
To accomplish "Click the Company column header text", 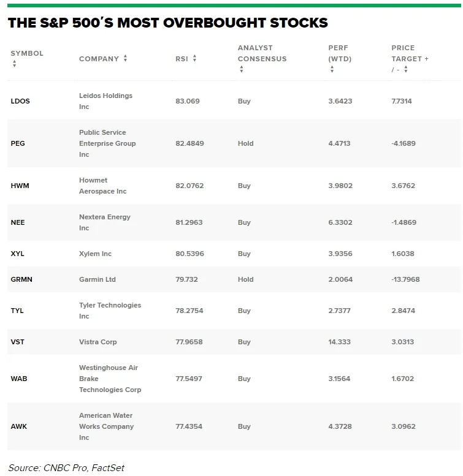I will [x=99, y=59].
